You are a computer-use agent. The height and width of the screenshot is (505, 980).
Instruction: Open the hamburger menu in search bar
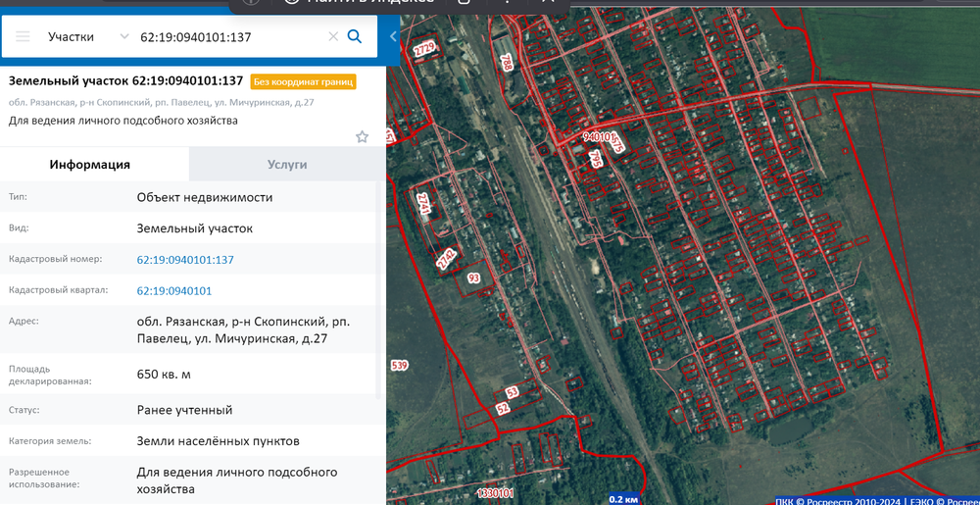point(23,37)
